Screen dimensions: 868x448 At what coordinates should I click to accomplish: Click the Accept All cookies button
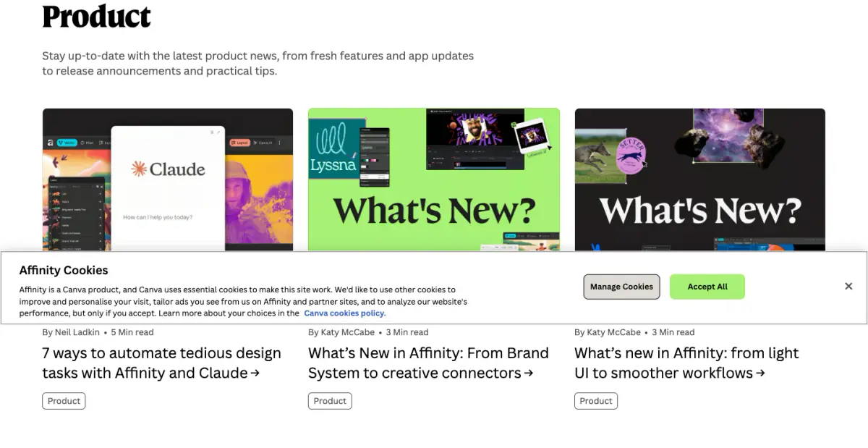click(x=707, y=287)
